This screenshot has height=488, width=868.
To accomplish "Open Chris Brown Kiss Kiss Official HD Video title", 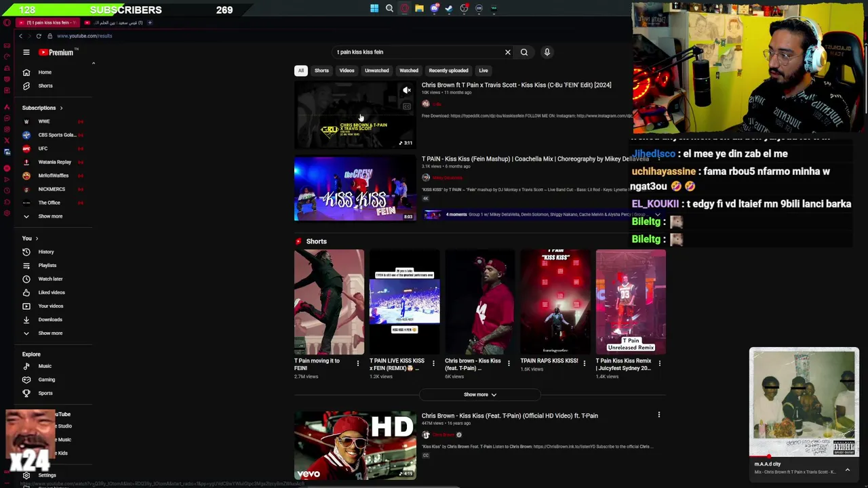I will click(x=509, y=415).
